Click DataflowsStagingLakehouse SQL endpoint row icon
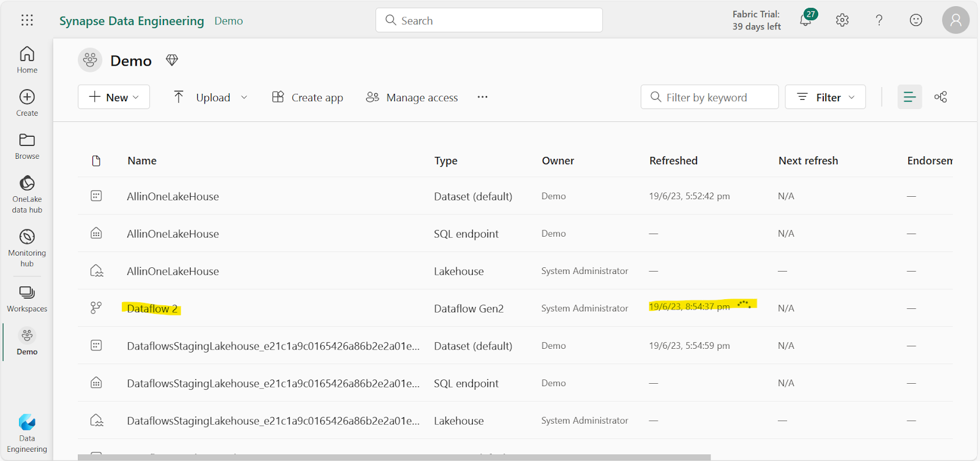The width and height of the screenshot is (980, 461). 96,383
